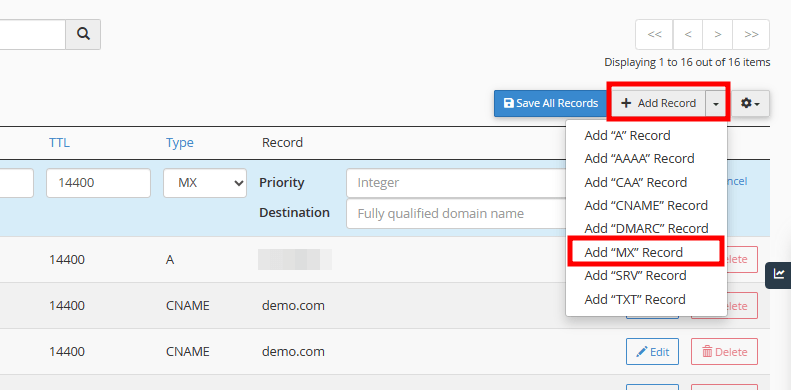Image resolution: width=791 pixels, height=390 pixels.
Task: Go to the last page (>>)
Action: [751, 34]
